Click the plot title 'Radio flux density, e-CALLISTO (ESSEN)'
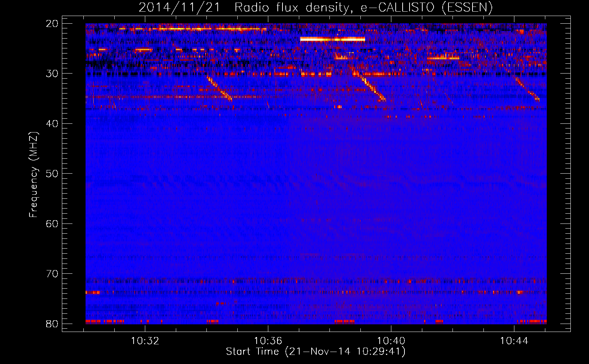The image size is (589, 364). pos(363,8)
